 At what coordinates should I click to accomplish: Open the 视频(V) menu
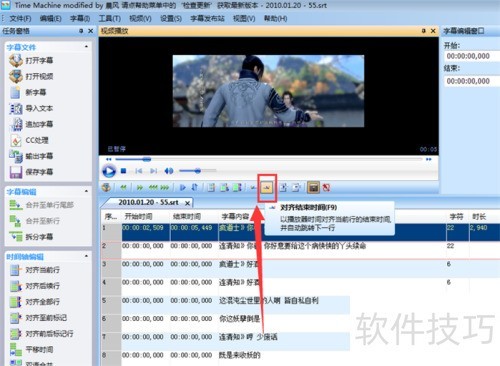[140, 18]
